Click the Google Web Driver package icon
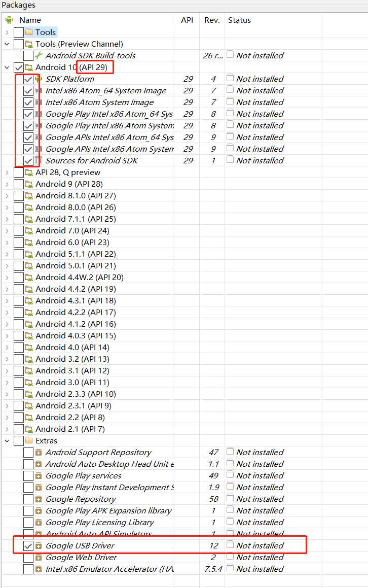 pyautogui.click(x=38, y=558)
